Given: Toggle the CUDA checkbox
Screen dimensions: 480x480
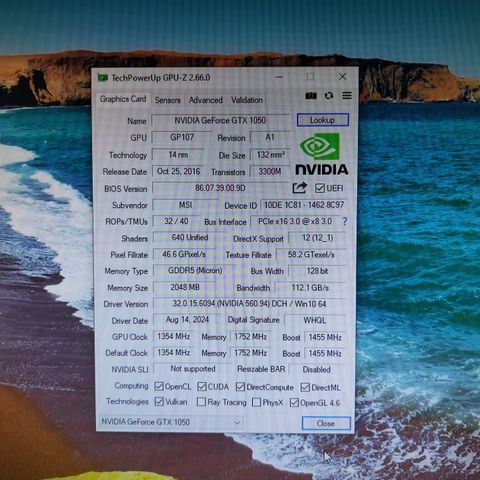Looking at the screenshot, I should click(x=202, y=387).
